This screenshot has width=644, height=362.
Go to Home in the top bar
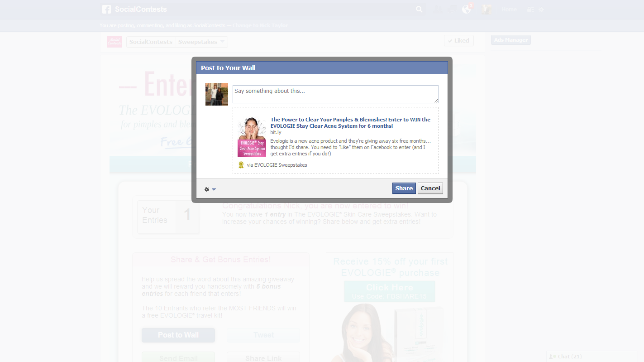point(509,9)
